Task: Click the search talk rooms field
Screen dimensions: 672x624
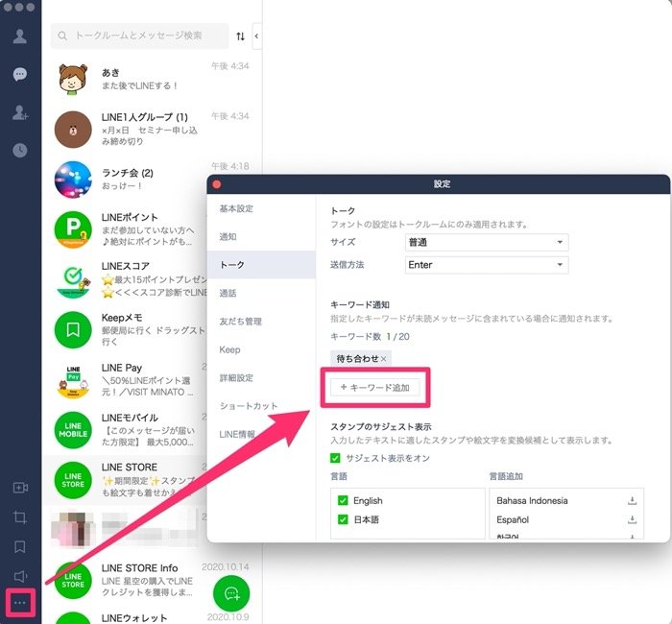Action: [140, 36]
